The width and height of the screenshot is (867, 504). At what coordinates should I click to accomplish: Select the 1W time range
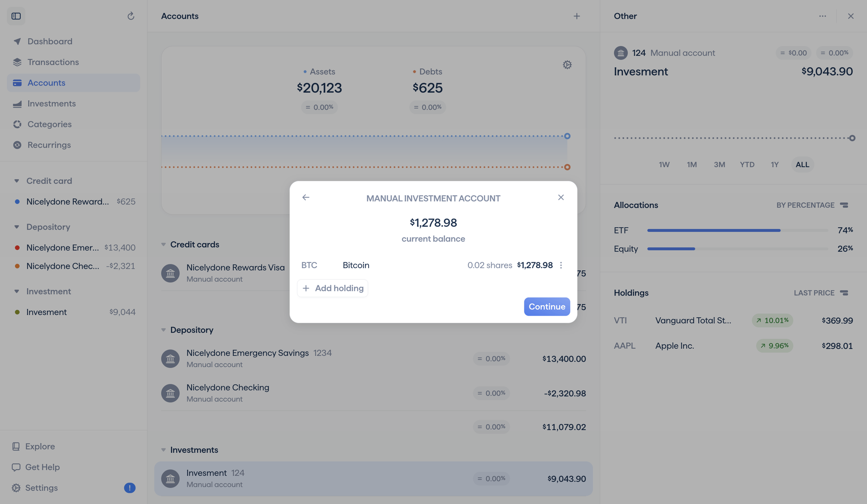[664, 165]
